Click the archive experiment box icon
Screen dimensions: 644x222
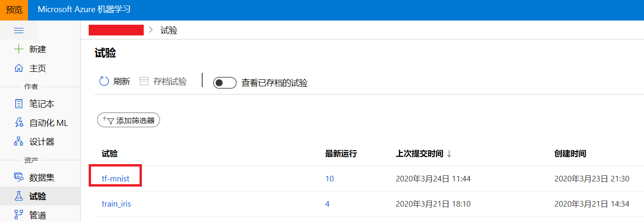[144, 82]
